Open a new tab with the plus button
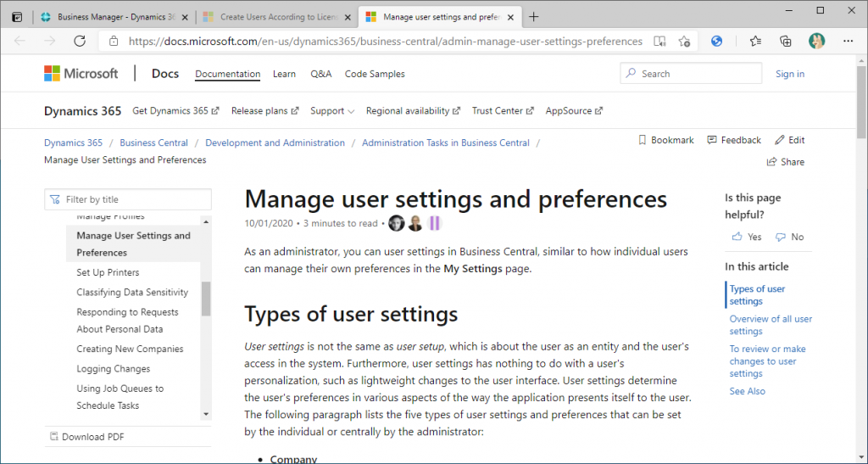 [533, 17]
